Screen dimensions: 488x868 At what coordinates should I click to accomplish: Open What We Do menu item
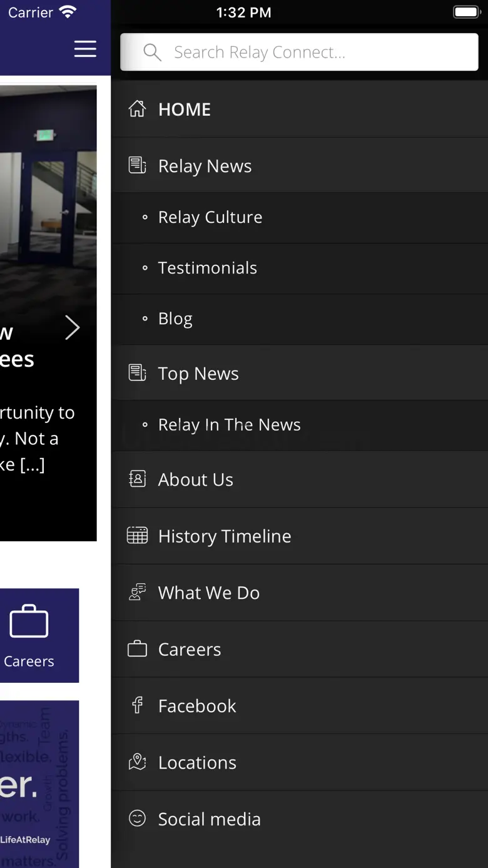click(300, 593)
